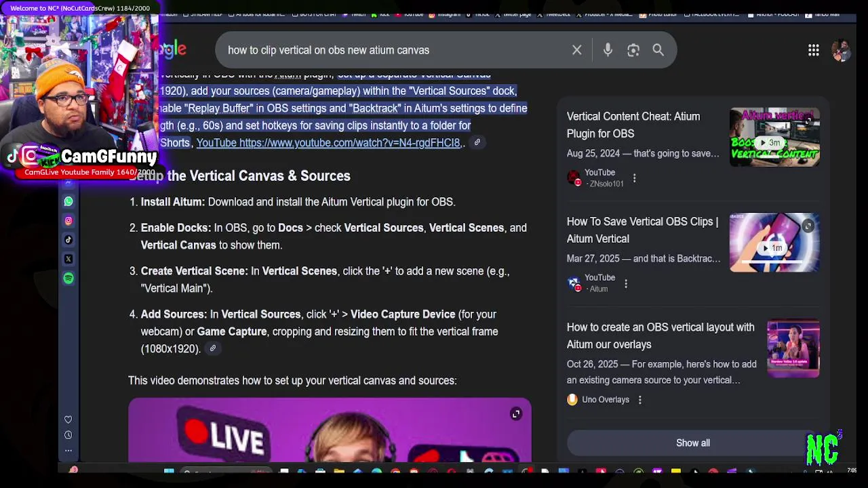Screen dimensions: 868x488
Task: Open TikTok in the browser sidebar
Action: [x=68, y=239]
